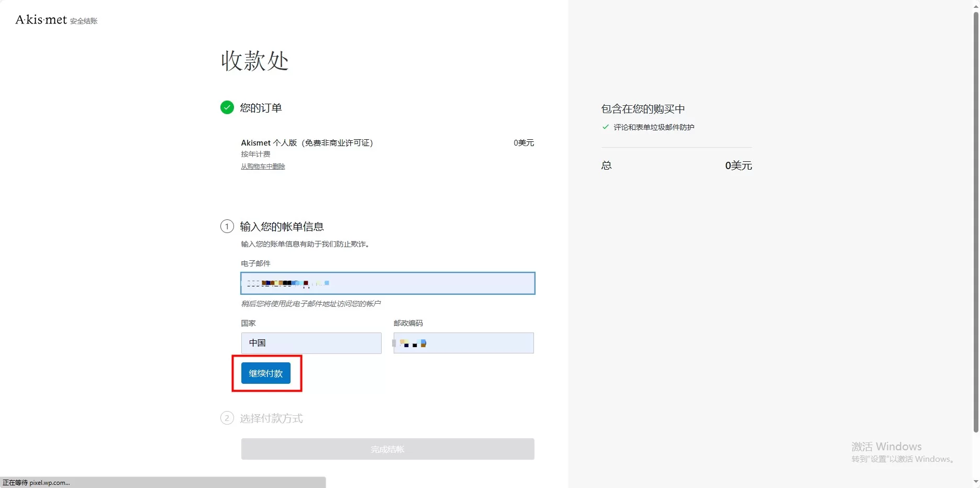Click the 您的订单 heading

point(261,108)
